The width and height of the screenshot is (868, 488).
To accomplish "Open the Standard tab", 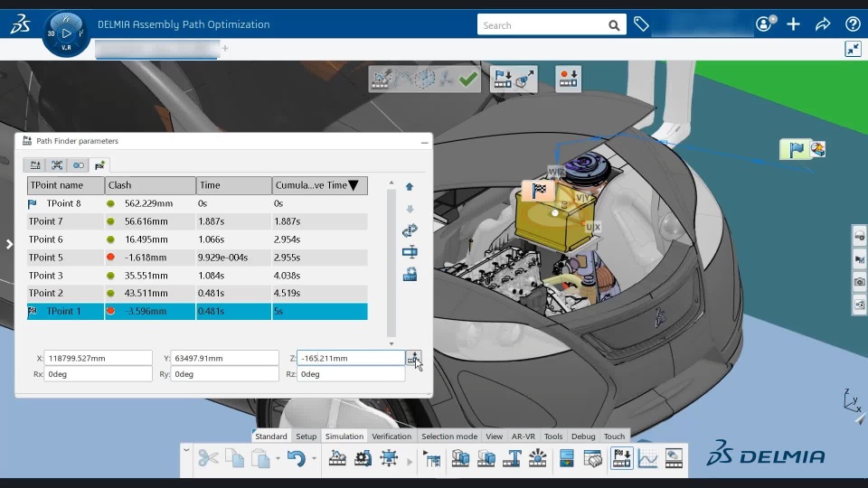I will coord(270,436).
